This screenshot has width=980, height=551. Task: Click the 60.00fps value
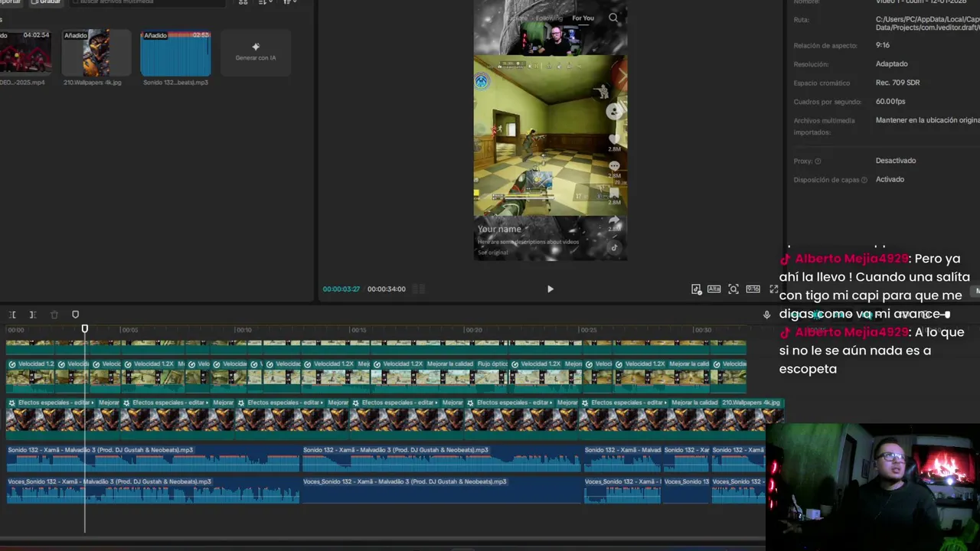(890, 102)
